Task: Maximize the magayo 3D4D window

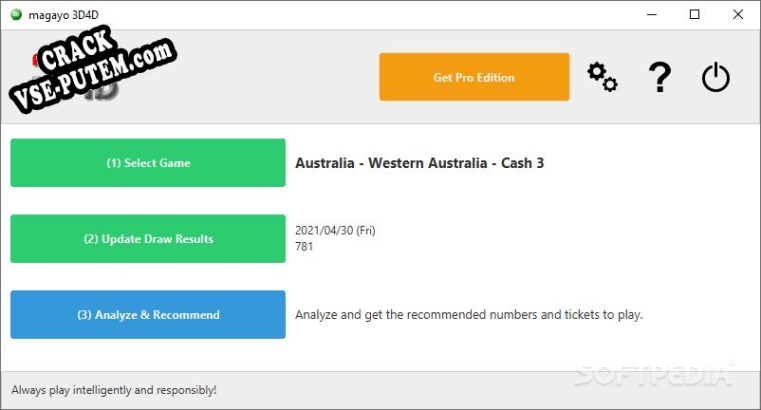Action: point(695,15)
